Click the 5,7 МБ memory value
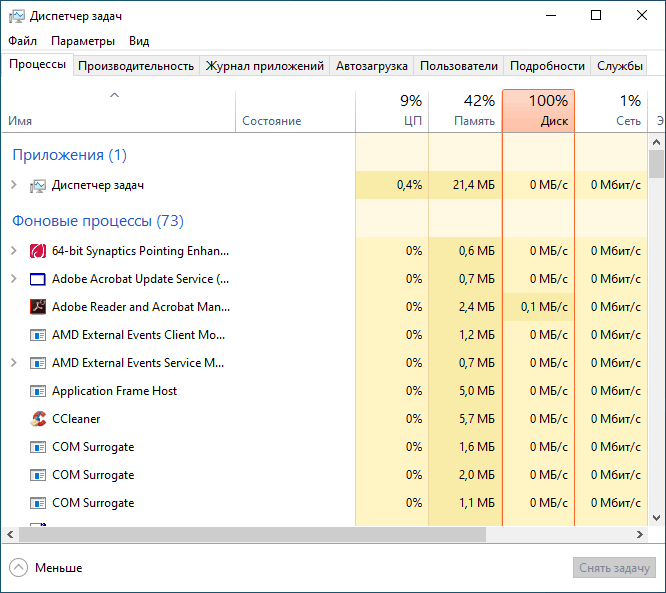The width and height of the screenshot is (666, 593). 477,419
